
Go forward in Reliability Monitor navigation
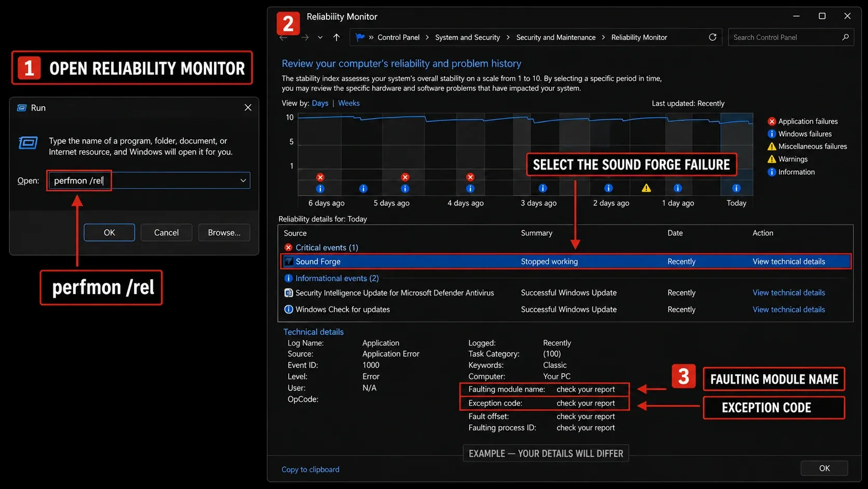tap(305, 37)
